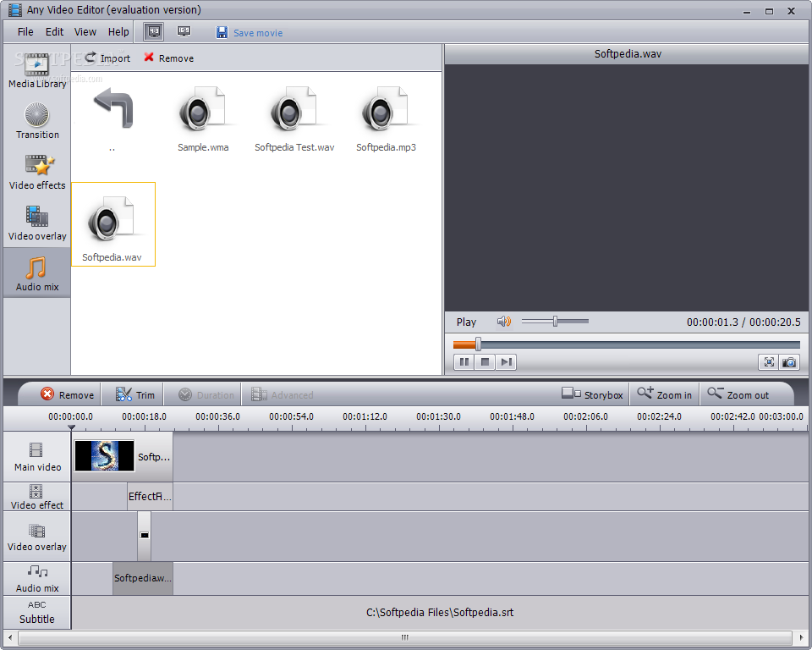The height and width of the screenshot is (650, 812).
Task: Open the Video overlay sidebar panel
Action: pyautogui.click(x=36, y=223)
